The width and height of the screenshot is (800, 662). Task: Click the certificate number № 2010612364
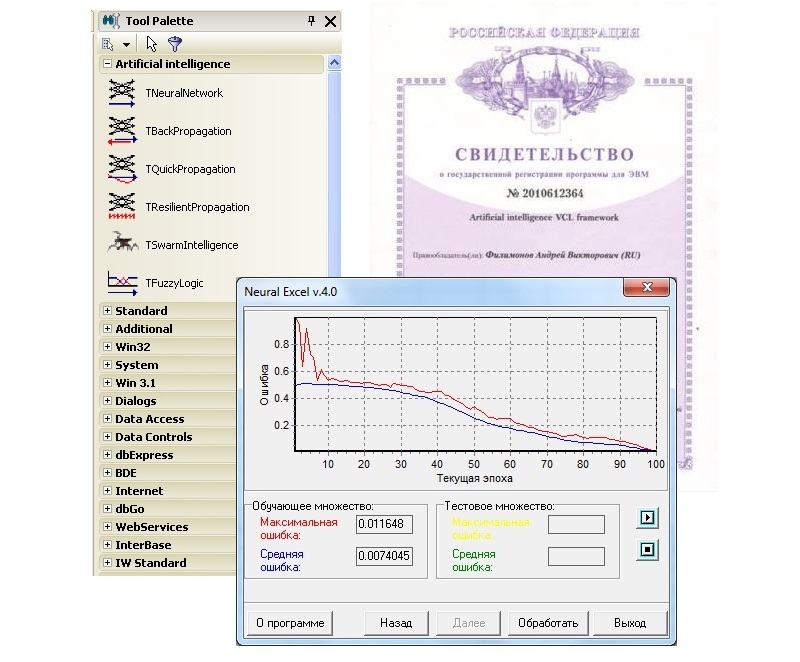click(x=544, y=193)
